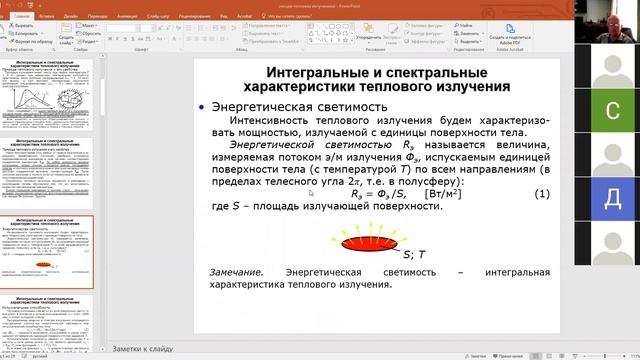The image size is (640, 360).
Task: Open the Раздел section dropdown
Action: pyautogui.click(x=87, y=41)
